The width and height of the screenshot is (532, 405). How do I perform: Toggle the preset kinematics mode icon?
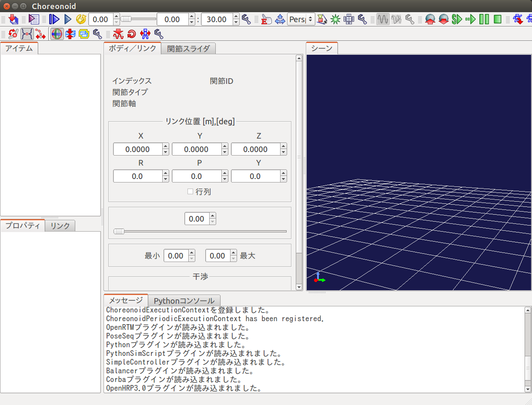coord(27,33)
